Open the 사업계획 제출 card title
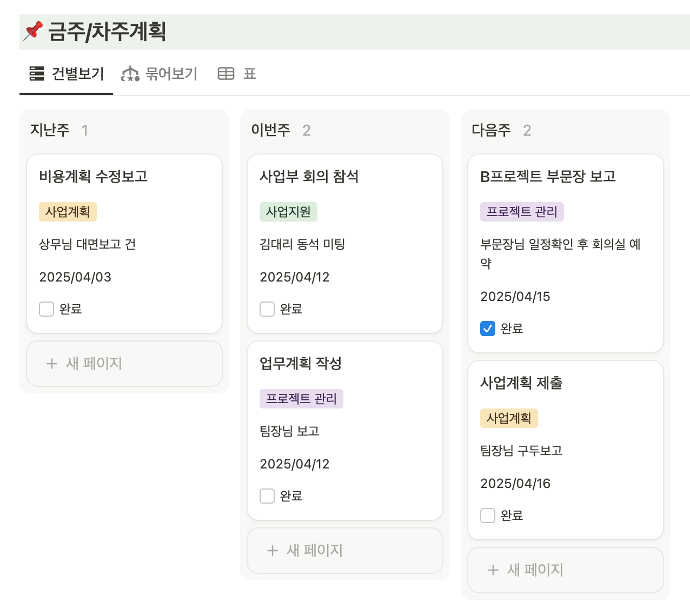The height and width of the screenshot is (616, 690). click(521, 383)
